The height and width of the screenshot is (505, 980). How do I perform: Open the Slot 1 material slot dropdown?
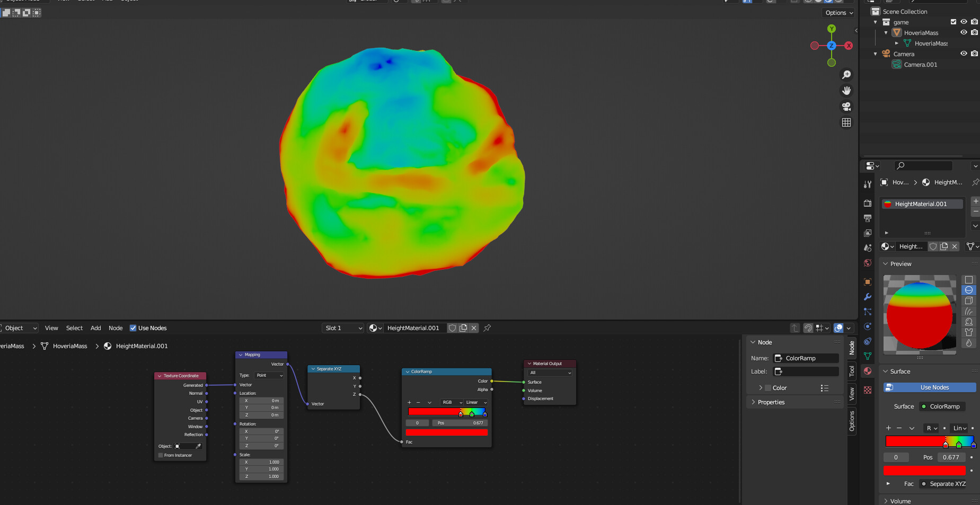342,328
